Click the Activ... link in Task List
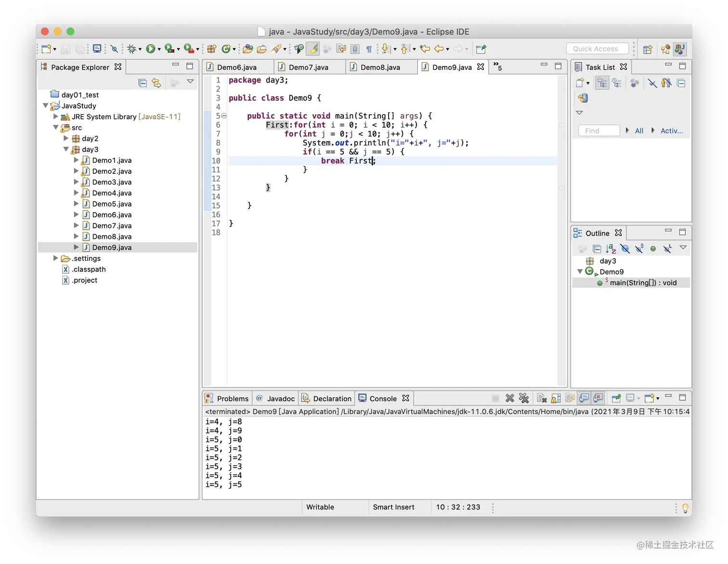 point(671,131)
